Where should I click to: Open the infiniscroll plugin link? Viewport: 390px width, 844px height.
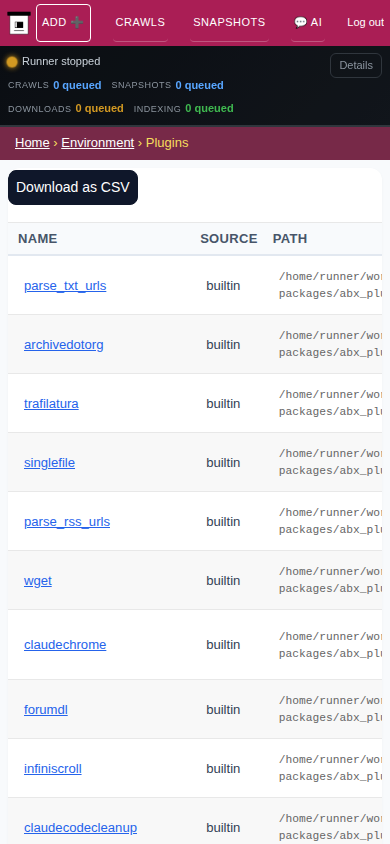click(53, 769)
